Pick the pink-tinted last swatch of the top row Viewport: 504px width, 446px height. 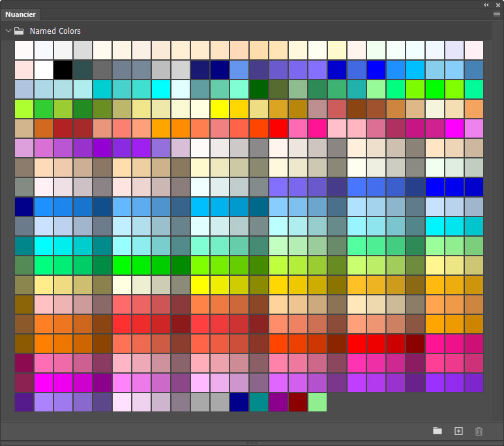pyautogui.click(x=474, y=50)
